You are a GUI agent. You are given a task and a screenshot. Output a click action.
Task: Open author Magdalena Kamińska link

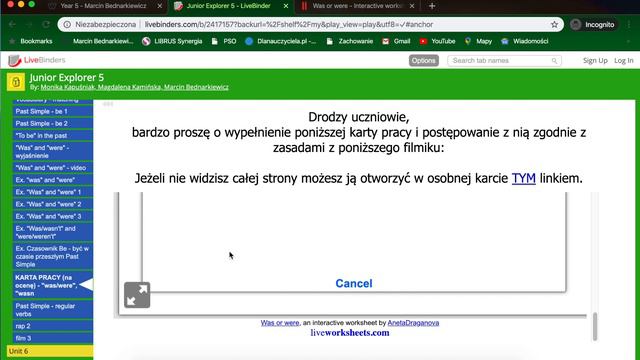click(x=129, y=87)
